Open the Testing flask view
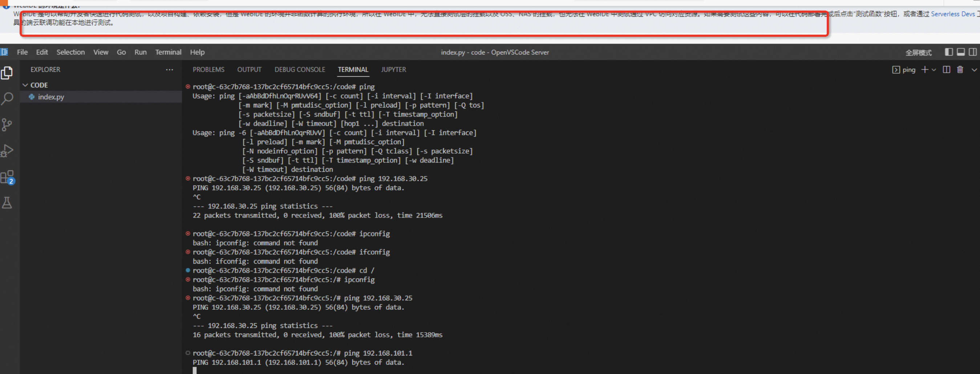Viewport: 980px width, 374px height. click(x=7, y=202)
